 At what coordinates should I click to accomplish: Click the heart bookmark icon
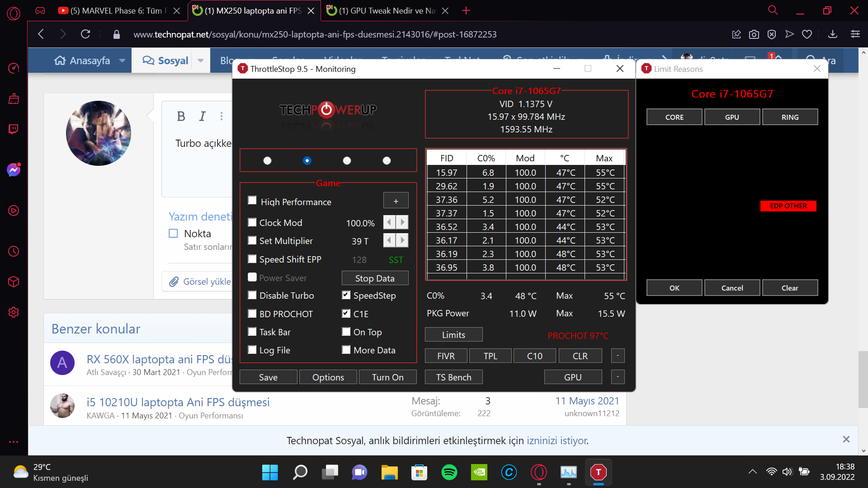click(807, 34)
